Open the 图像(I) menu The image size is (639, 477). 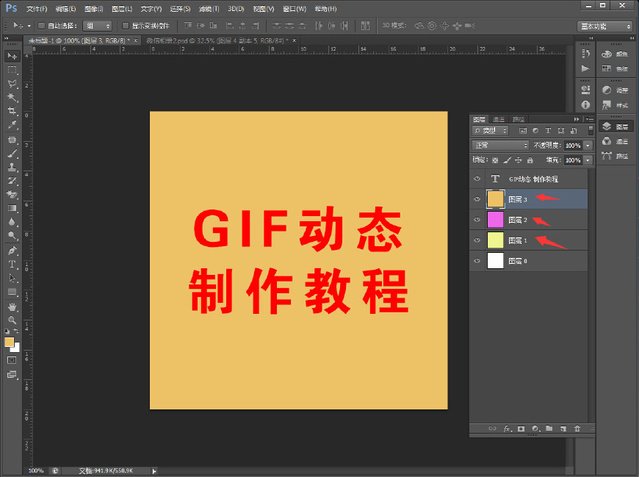coord(93,9)
